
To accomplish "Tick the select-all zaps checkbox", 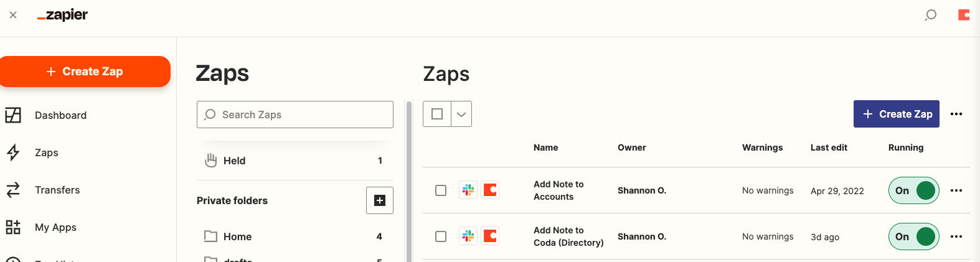I will coord(437,114).
